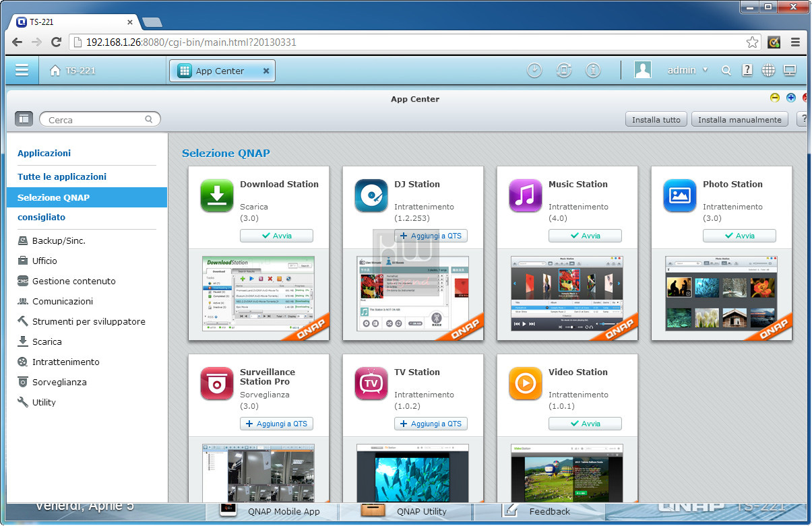The height and width of the screenshot is (526, 812).
Task: View the Music Station screenshot thumbnail
Action: (567, 294)
